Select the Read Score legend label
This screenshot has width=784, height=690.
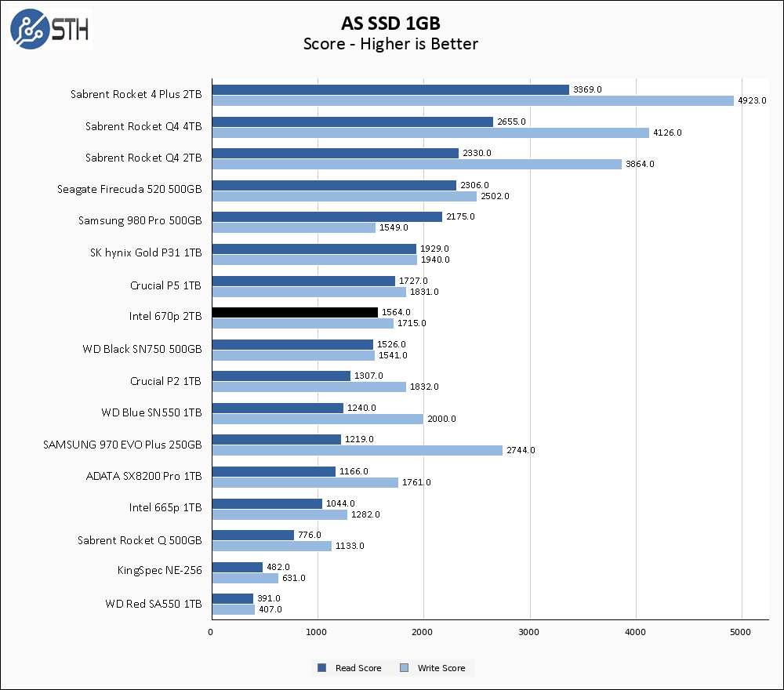tap(358, 668)
